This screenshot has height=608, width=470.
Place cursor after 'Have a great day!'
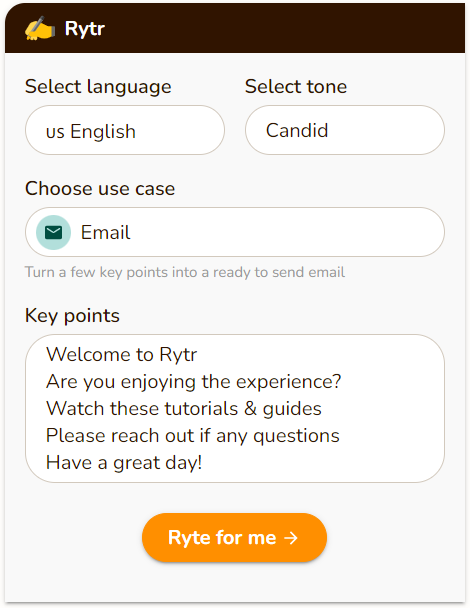(203, 463)
